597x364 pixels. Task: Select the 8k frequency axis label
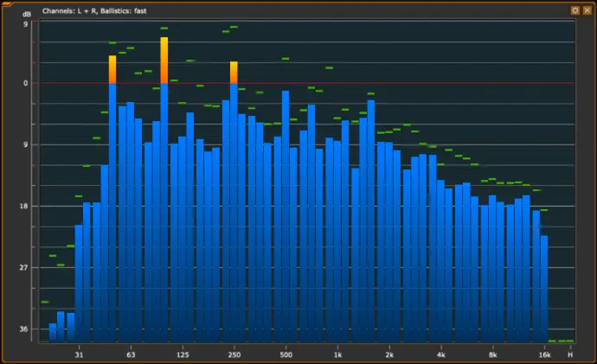pos(492,354)
